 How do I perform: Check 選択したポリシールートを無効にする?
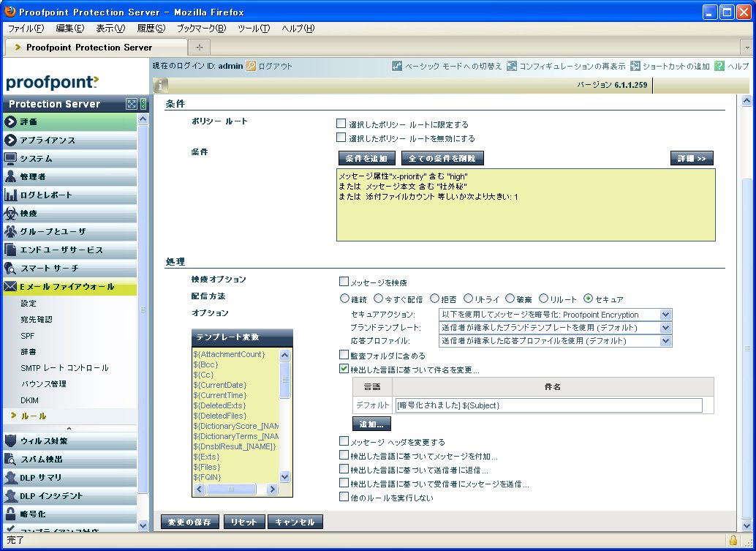[341, 138]
